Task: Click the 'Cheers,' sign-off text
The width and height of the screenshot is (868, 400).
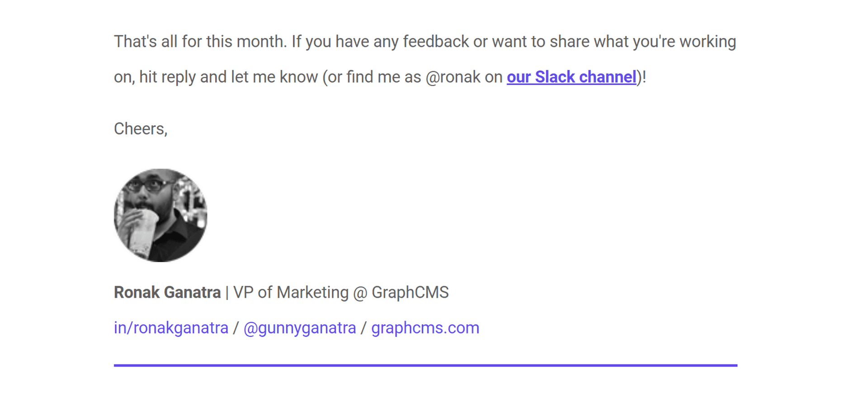Action: 141,129
